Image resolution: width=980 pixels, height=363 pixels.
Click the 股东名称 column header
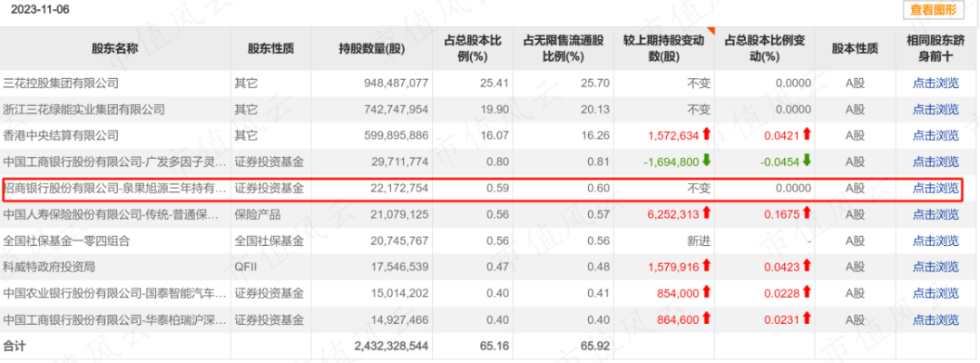(x=115, y=49)
